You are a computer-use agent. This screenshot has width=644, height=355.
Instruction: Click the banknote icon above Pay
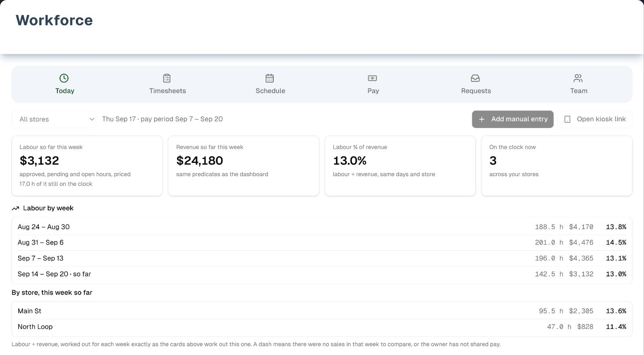pos(373,78)
